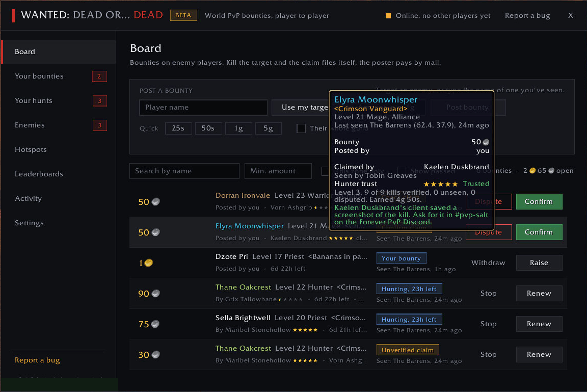This screenshot has height=392, width=587.
Task: Focus the Player name input field
Action: pyautogui.click(x=203, y=108)
